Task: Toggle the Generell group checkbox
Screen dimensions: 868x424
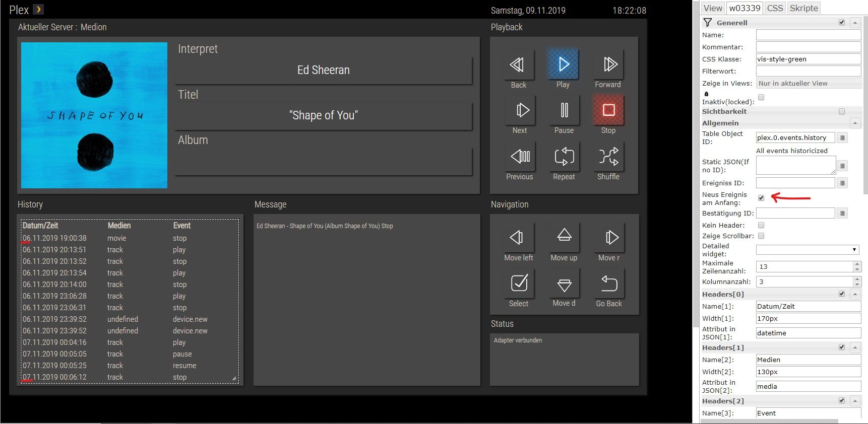Action: [x=841, y=22]
